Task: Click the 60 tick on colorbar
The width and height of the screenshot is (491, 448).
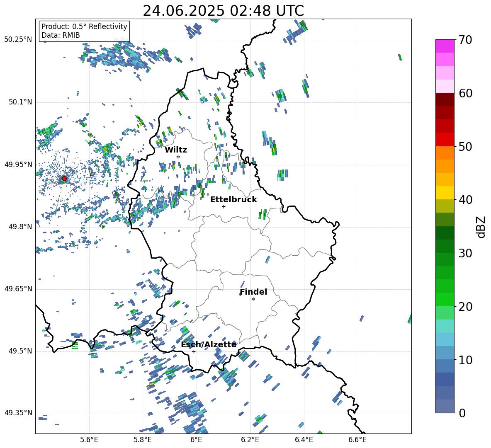Action: (465, 93)
